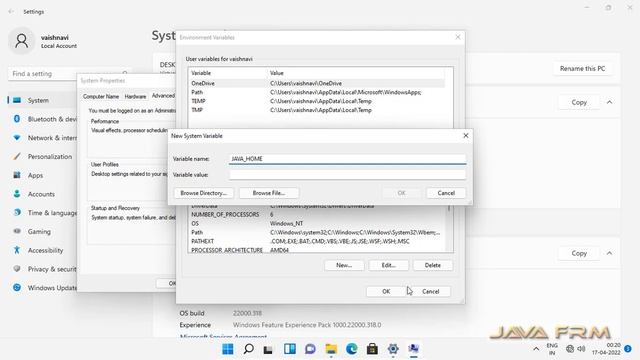The height and width of the screenshot is (360, 640).
Task: Open taskbar Search icon
Action: (248, 349)
